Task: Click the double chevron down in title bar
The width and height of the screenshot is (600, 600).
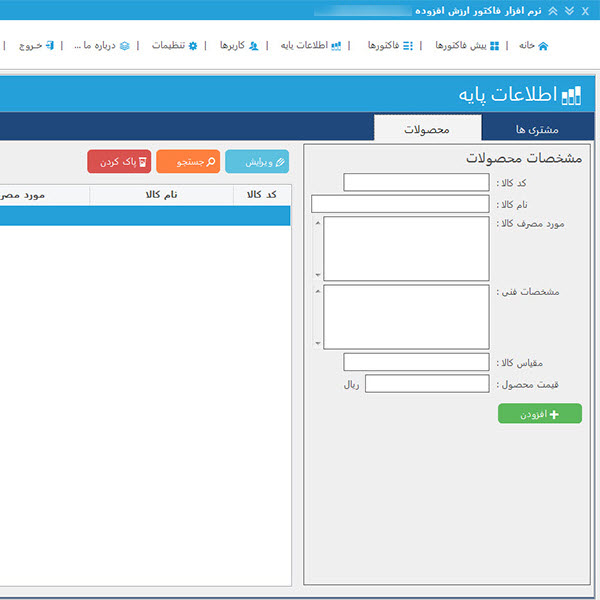Action: click(569, 10)
